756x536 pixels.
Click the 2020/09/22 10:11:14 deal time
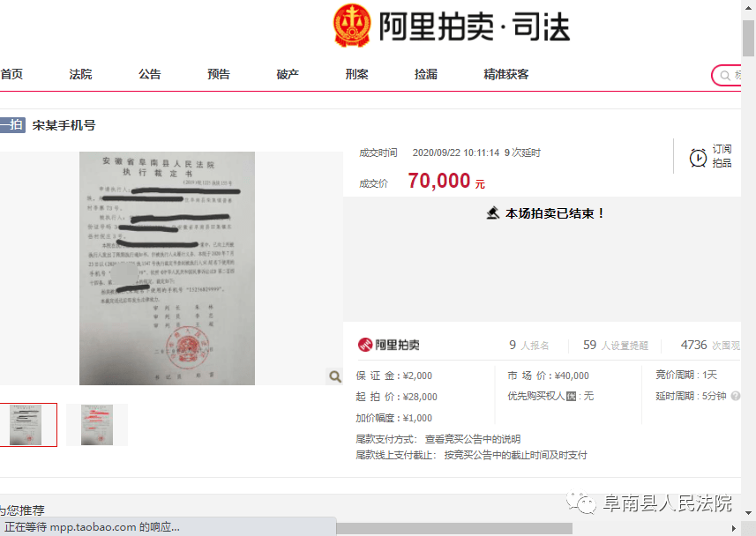tap(455, 153)
